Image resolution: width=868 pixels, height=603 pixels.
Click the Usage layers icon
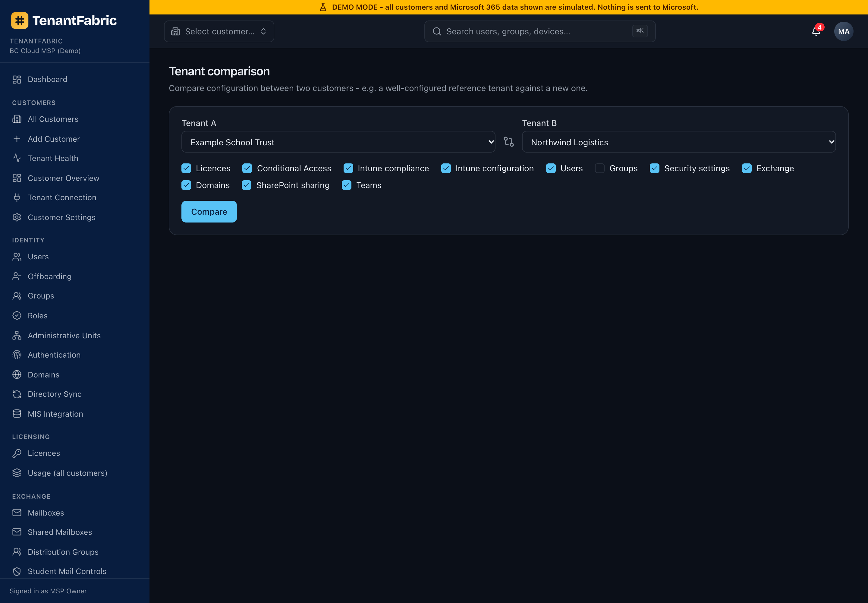pyautogui.click(x=17, y=473)
